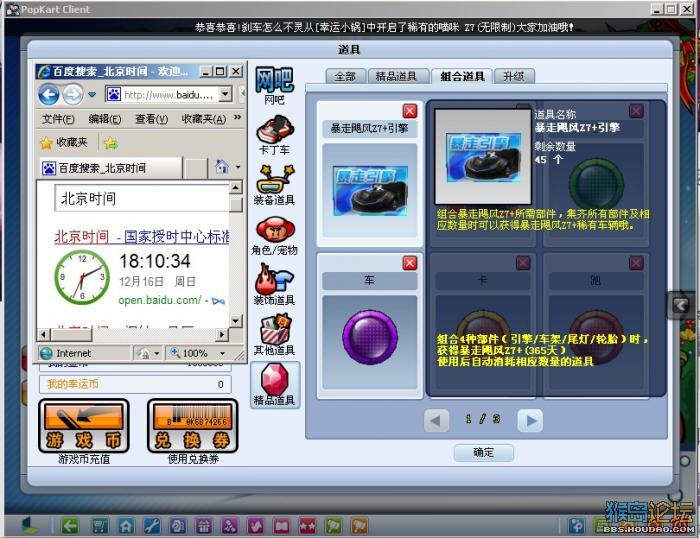This screenshot has height=538, width=700.
Task: Select the 卡丁车 kart category icon
Action: click(x=274, y=135)
